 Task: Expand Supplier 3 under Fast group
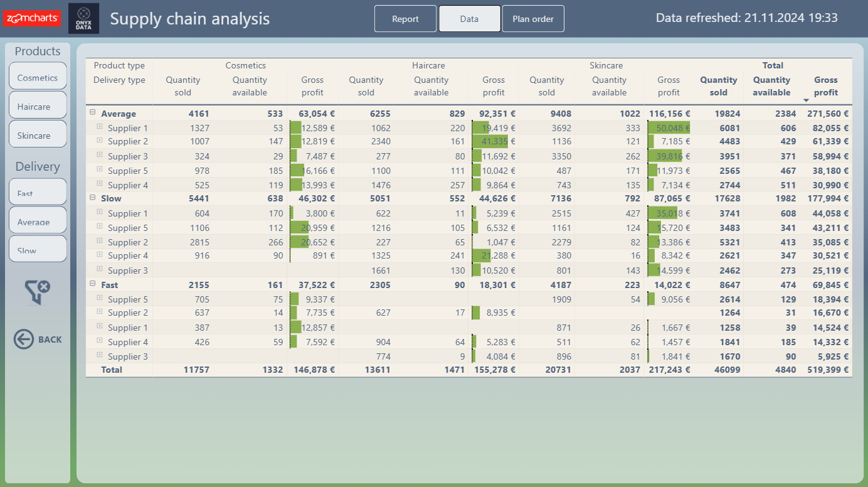pyautogui.click(x=99, y=355)
